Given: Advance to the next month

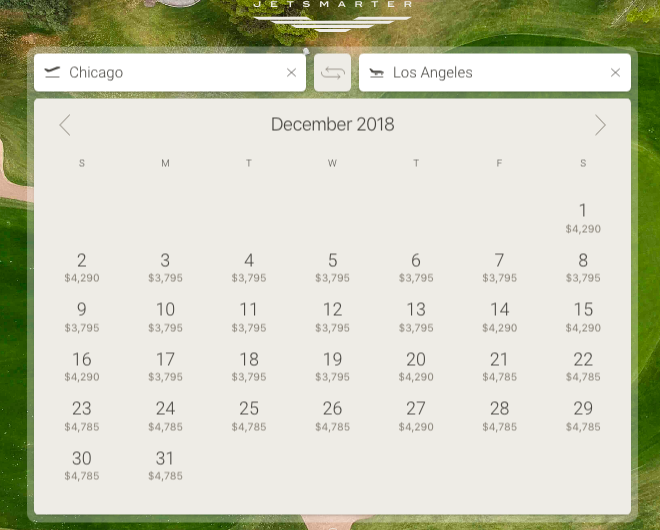Looking at the screenshot, I should (x=600, y=125).
